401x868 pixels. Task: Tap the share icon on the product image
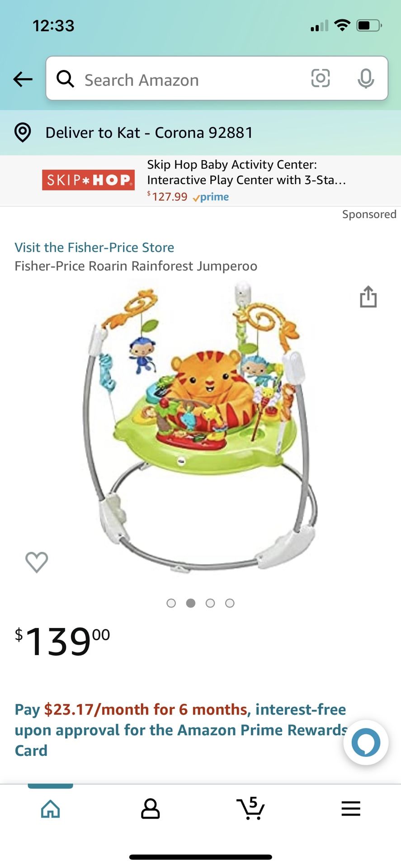tap(368, 297)
